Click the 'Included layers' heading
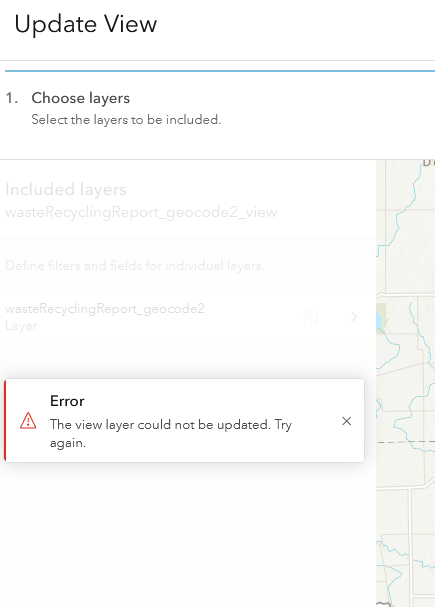 (x=66, y=189)
